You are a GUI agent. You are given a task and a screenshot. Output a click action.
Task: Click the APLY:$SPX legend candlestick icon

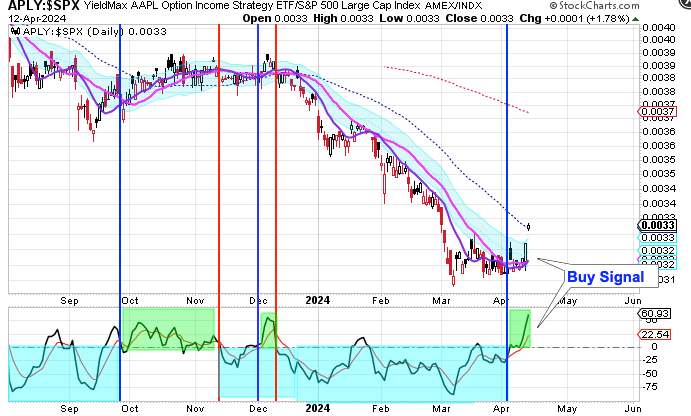coord(13,33)
